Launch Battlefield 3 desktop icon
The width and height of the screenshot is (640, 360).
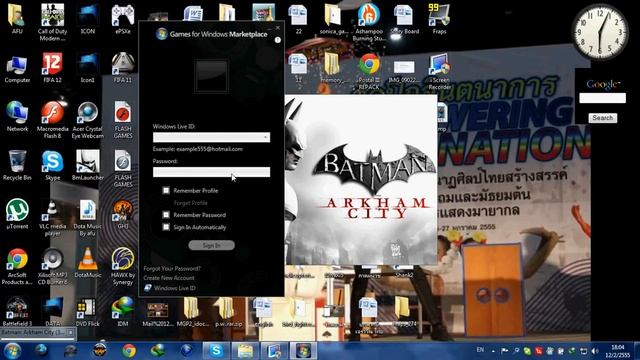(17, 311)
